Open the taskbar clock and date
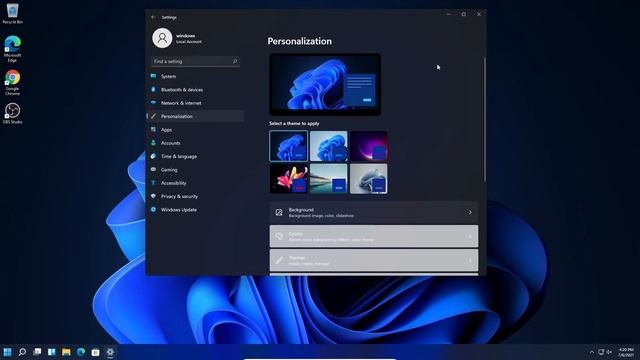The image size is (640, 360). point(625,352)
